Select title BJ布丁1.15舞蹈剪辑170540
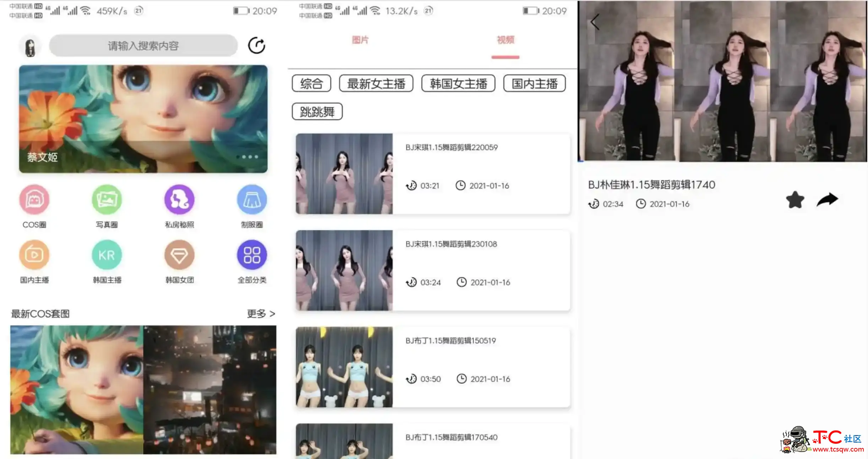 [451, 437]
